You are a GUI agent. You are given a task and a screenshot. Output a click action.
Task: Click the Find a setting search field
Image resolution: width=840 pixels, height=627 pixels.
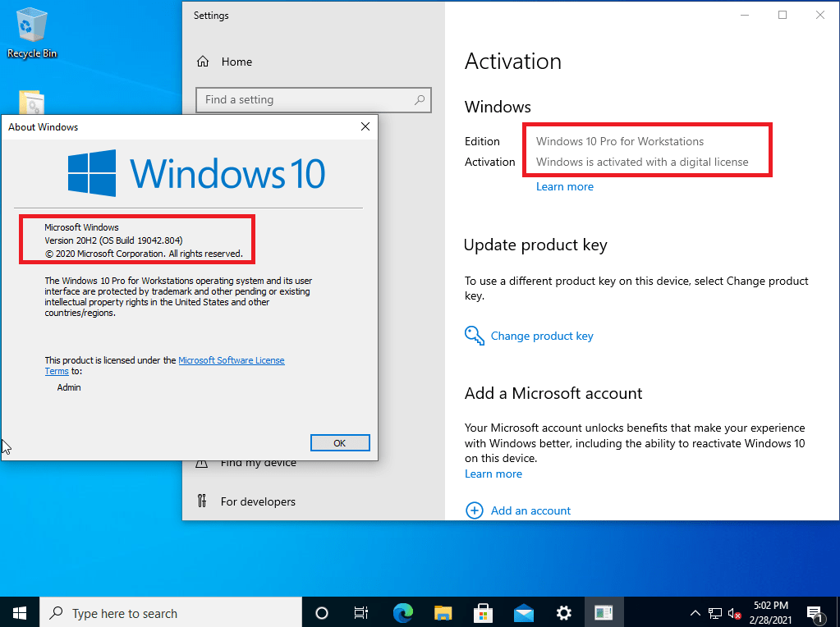tap(314, 99)
